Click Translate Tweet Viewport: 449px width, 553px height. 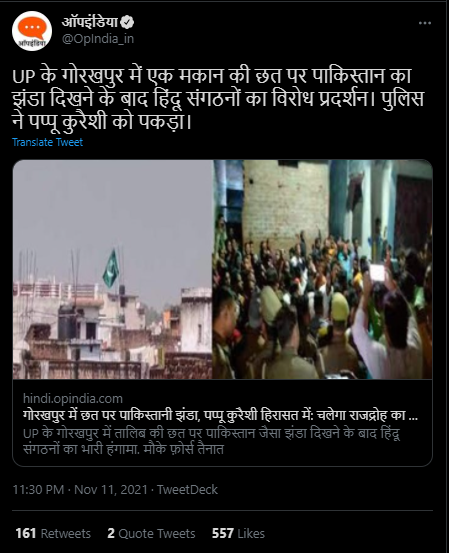coord(48,142)
